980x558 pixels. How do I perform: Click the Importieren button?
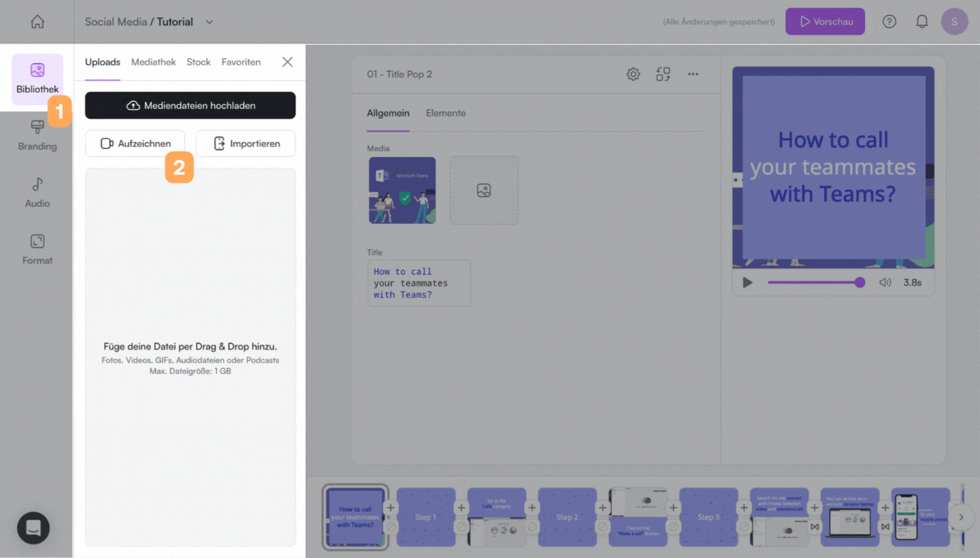(x=246, y=144)
